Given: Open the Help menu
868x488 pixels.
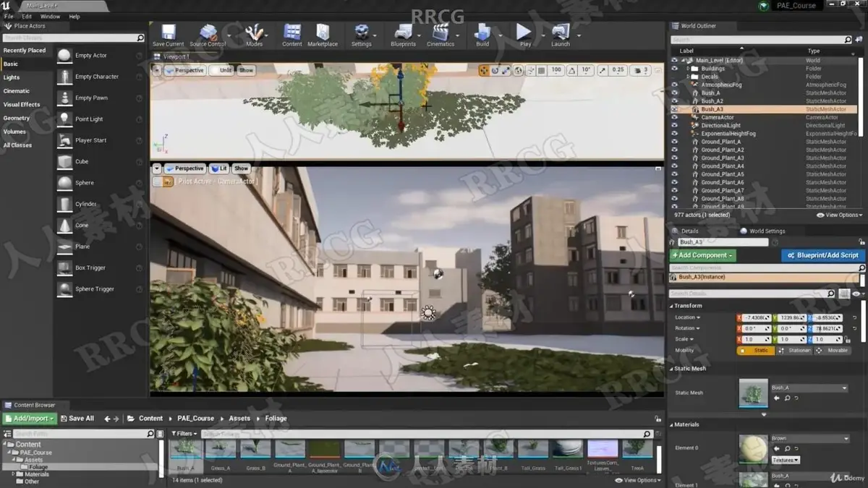Looking at the screenshot, I should (x=74, y=16).
